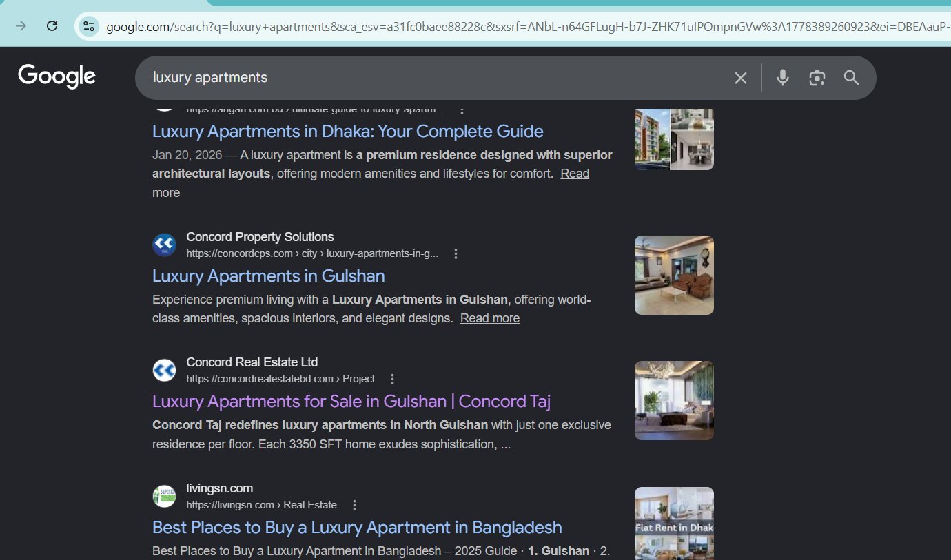This screenshot has height=560, width=951.
Task: Clear the search box with the X icon
Action: pyautogui.click(x=741, y=78)
